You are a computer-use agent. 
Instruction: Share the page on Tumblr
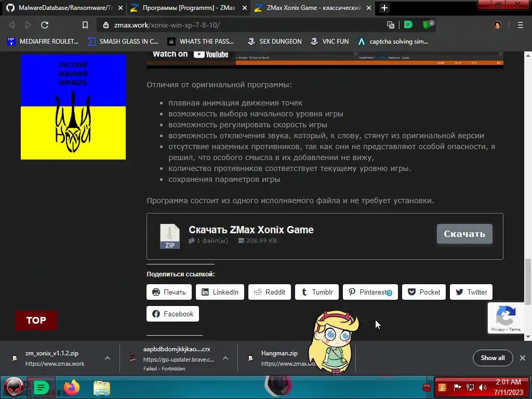(x=317, y=292)
